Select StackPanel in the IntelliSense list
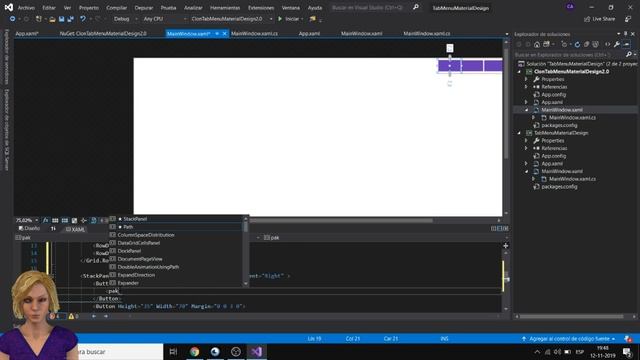The height and width of the screenshot is (360, 640). (x=135, y=219)
